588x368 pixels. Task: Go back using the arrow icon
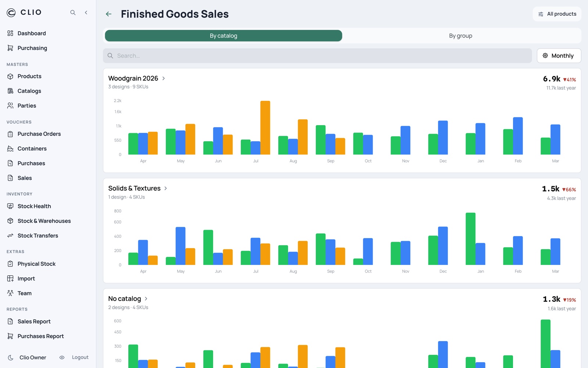pyautogui.click(x=108, y=14)
